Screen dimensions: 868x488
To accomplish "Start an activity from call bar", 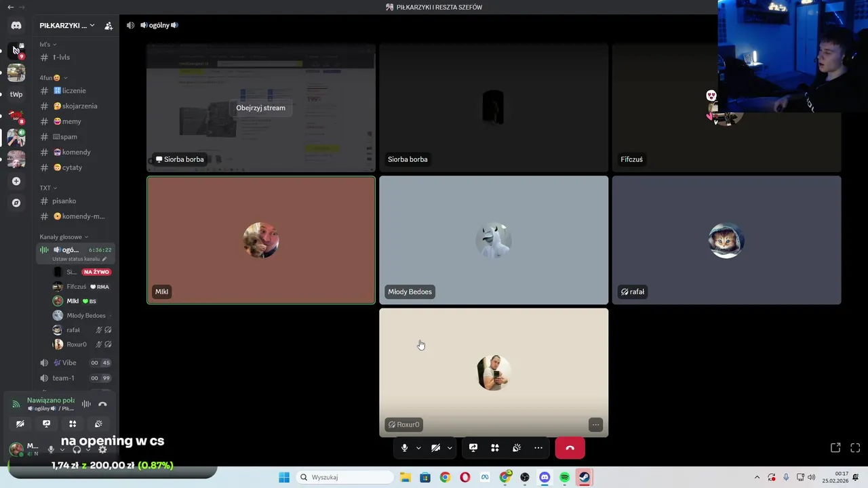I will coord(495,448).
